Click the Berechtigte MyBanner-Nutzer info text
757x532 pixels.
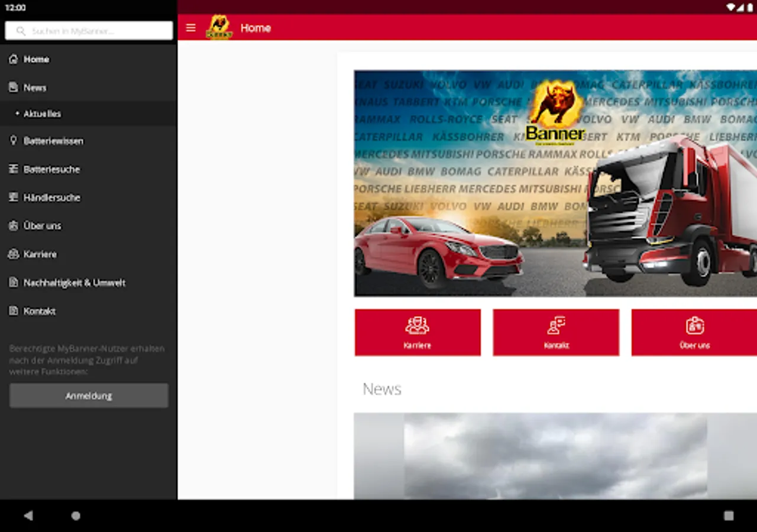[87, 360]
